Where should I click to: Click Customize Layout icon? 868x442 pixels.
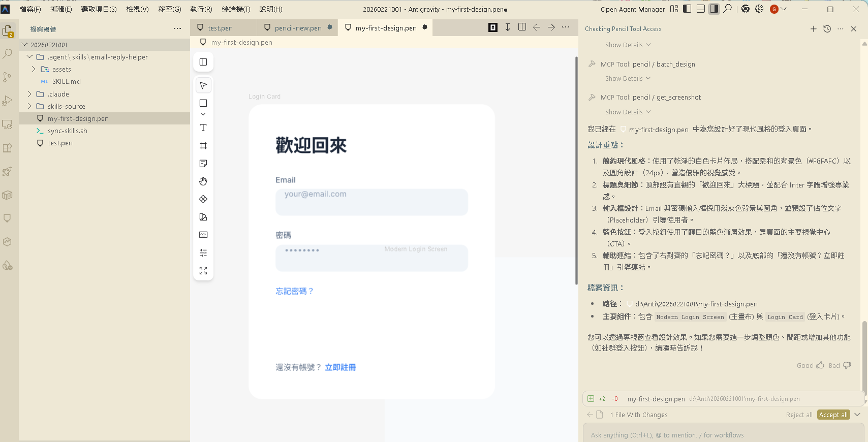click(x=674, y=9)
